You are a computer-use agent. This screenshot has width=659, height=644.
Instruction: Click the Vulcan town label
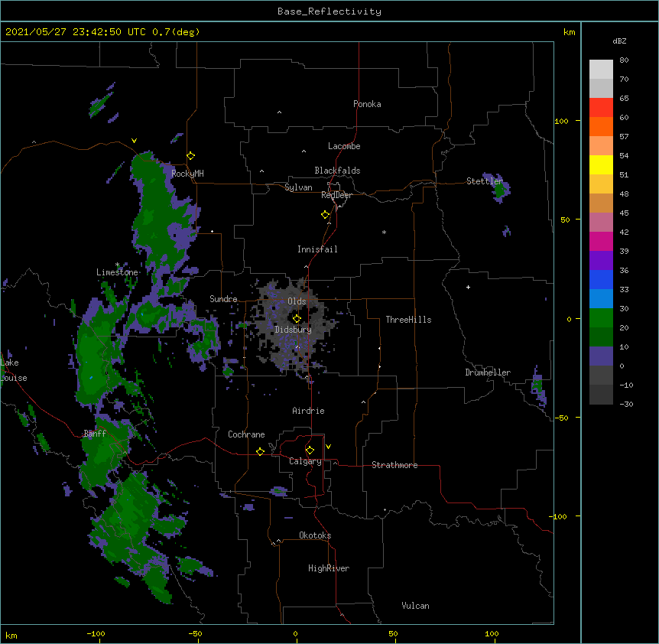coord(415,606)
